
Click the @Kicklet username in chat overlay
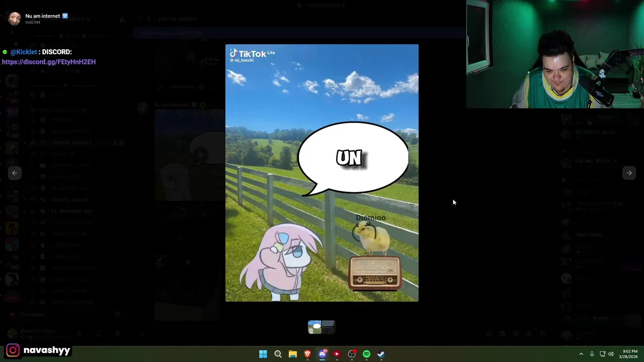pyautogui.click(x=24, y=52)
